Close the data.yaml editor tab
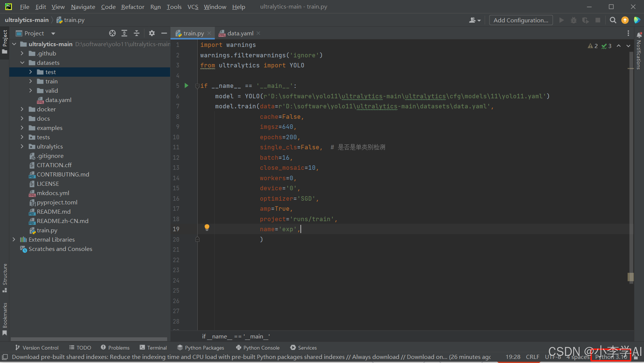 [x=258, y=33]
